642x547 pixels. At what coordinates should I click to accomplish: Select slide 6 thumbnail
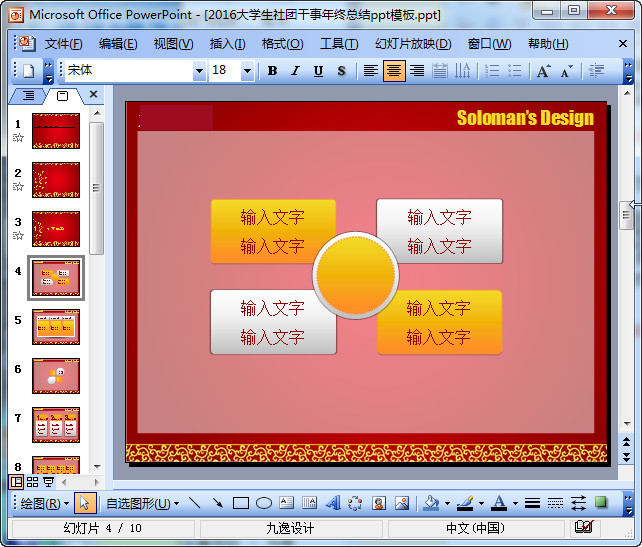click(x=56, y=376)
